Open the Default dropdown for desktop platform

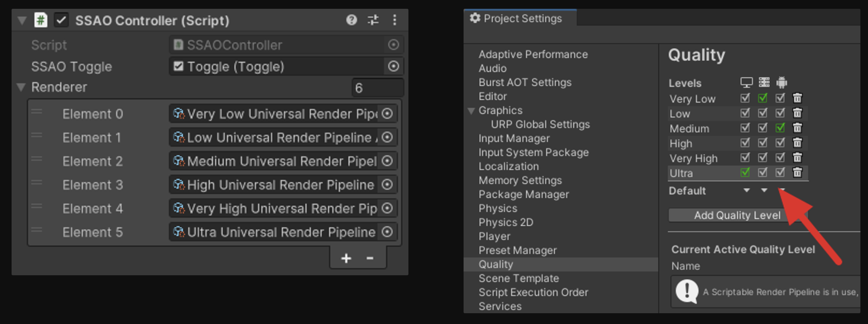click(747, 191)
